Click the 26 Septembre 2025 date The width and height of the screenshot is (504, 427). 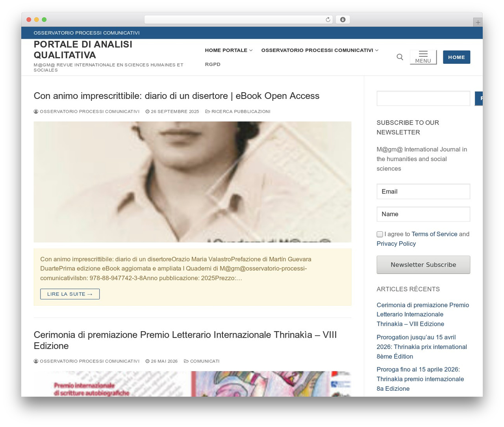pos(175,111)
